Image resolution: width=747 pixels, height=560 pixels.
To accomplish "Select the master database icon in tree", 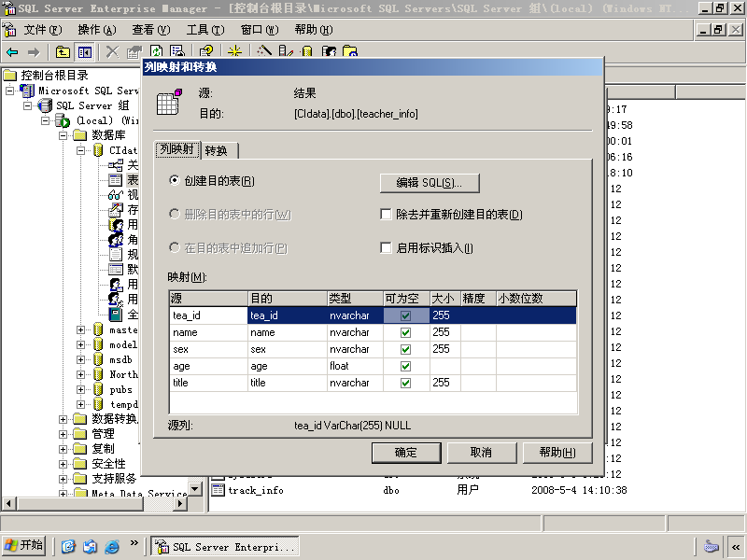I will tap(98, 329).
